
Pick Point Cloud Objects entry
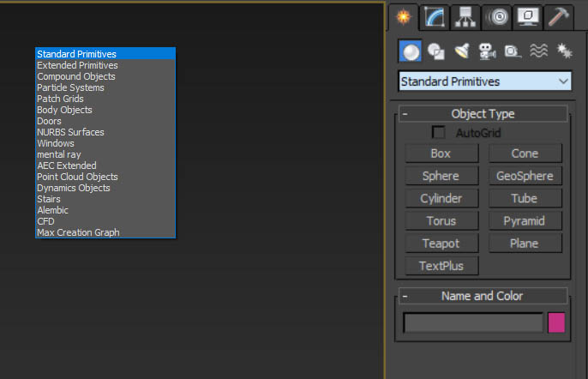click(x=105, y=177)
